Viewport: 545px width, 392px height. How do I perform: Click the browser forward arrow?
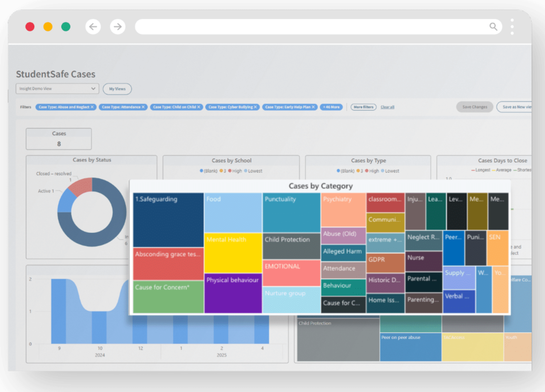(118, 26)
